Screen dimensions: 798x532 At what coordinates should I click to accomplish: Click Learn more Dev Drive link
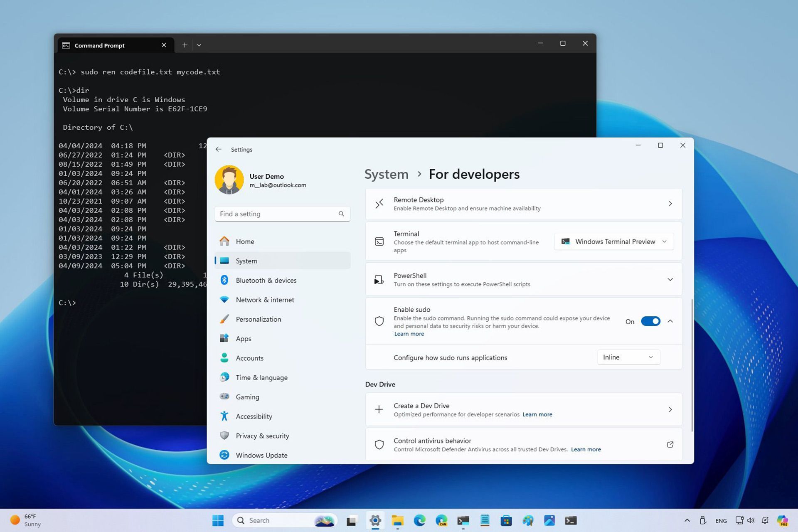(x=537, y=414)
